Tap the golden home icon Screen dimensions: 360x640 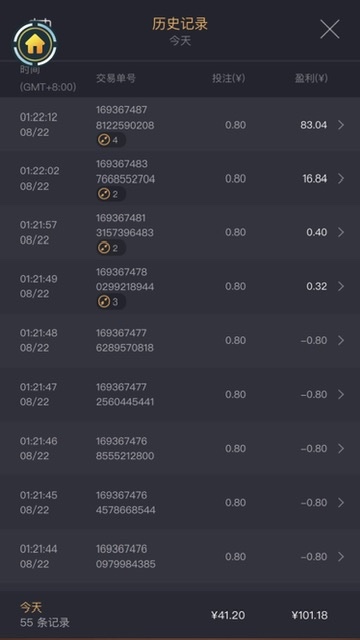(x=35, y=44)
